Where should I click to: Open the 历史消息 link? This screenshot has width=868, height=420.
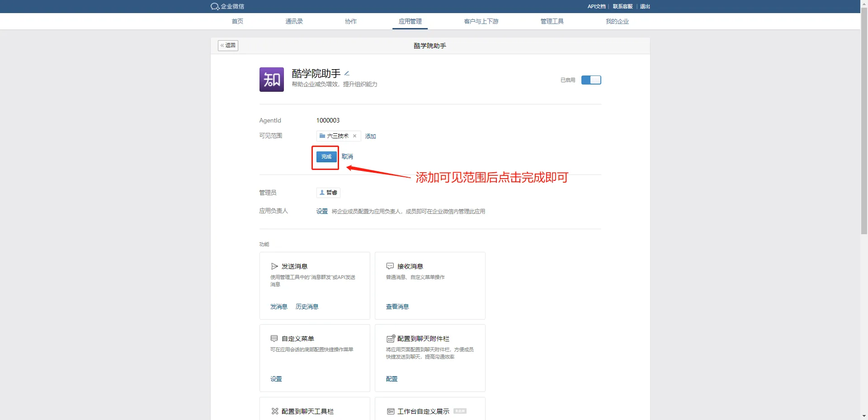pyautogui.click(x=307, y=307)
